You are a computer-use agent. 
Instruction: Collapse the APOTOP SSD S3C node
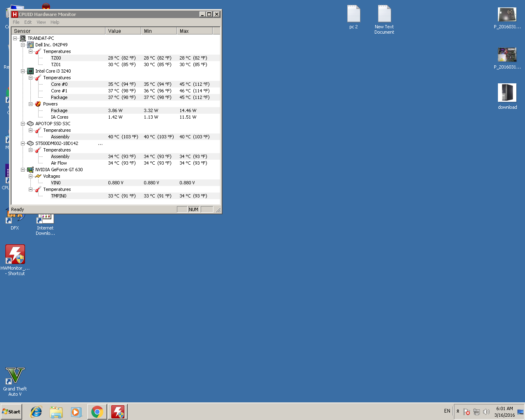click(x=23, y=124)
